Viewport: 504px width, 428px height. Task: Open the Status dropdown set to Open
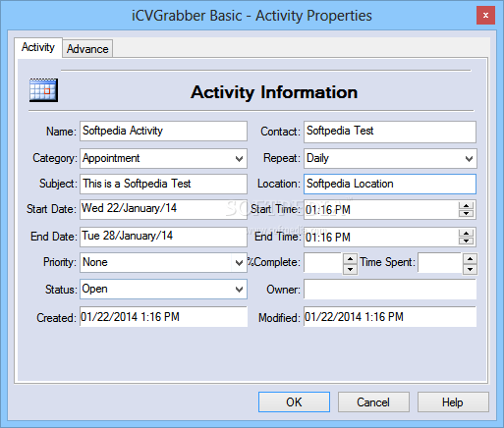tap(239, 290)
